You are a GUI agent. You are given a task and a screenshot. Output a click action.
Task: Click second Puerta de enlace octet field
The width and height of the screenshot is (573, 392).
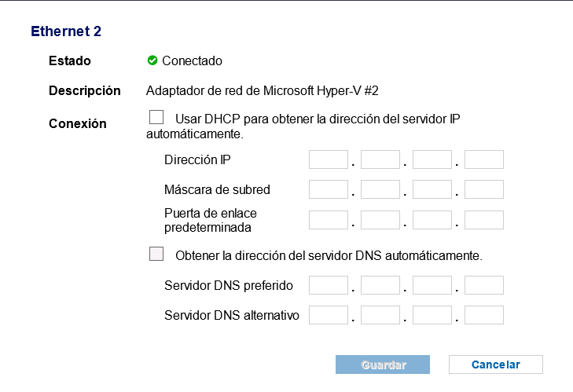pyautogui.click(x=380, y=220)
